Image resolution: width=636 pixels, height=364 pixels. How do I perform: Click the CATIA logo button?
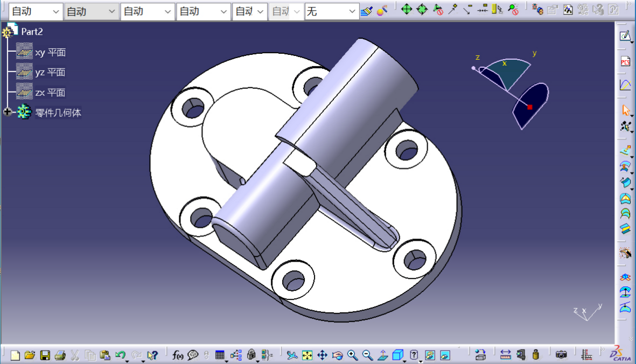pyautogui.click(x=621, y=353)
